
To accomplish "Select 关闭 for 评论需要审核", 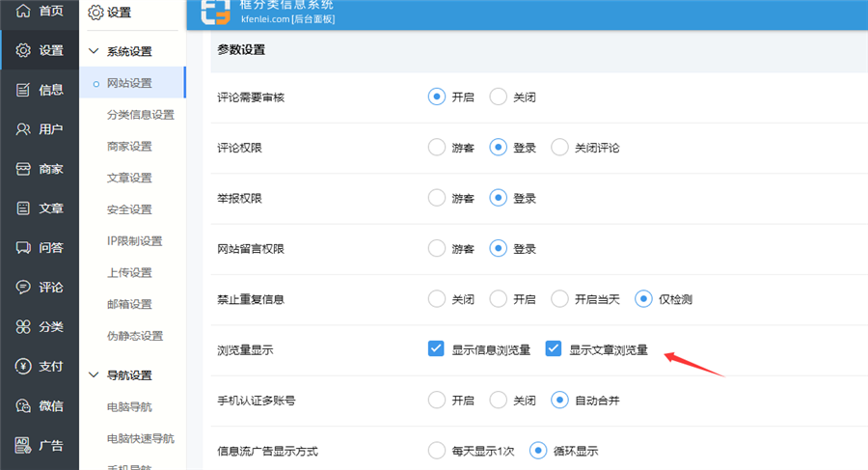I will click(498, 97).
